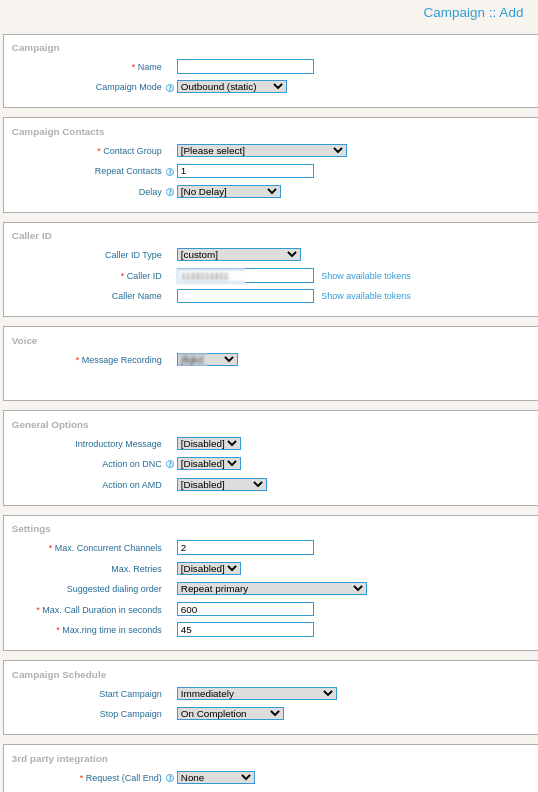
Task: Click the Caller Name text field
Action: click(x=246, y=296)
